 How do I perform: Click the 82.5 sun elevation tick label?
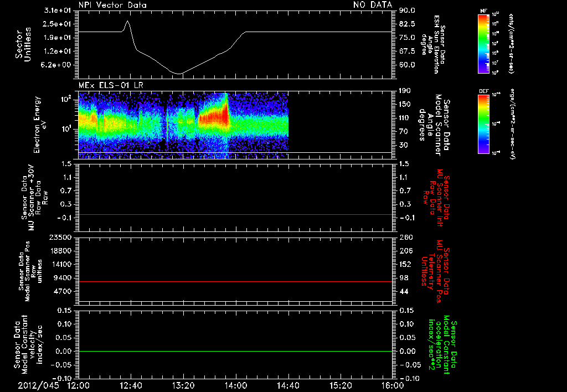click(407, 24)
